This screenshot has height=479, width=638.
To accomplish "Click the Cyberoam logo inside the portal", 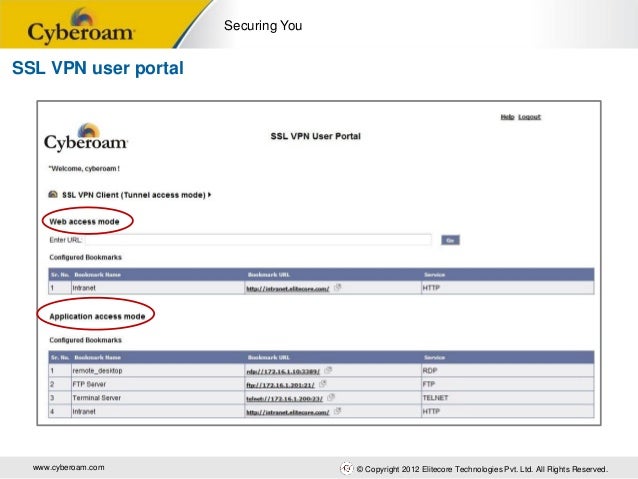I will click(x=86, y=138).
